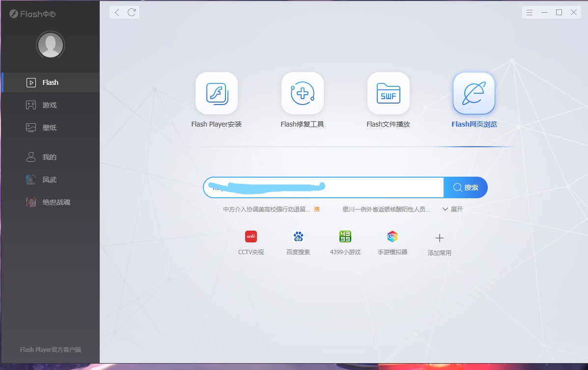Close the Flash中心 window

click(x=573, y=12)
